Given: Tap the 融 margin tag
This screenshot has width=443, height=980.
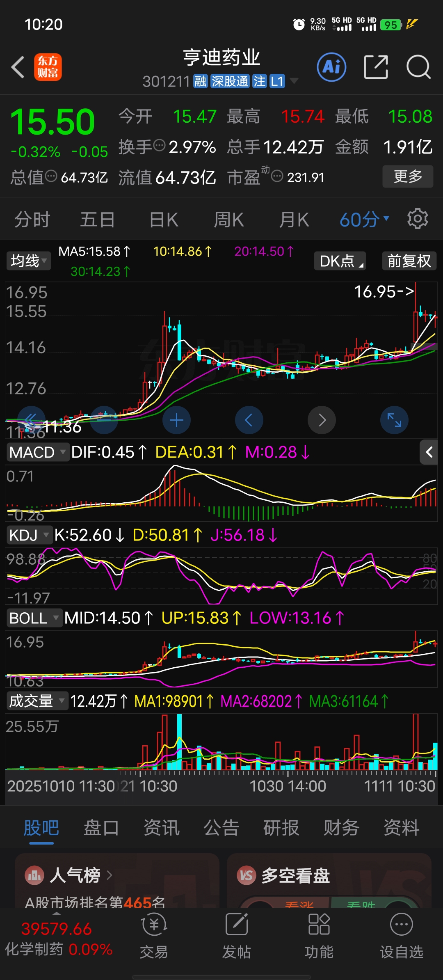Looking at the screenshot, I should [x=201, y=81].
